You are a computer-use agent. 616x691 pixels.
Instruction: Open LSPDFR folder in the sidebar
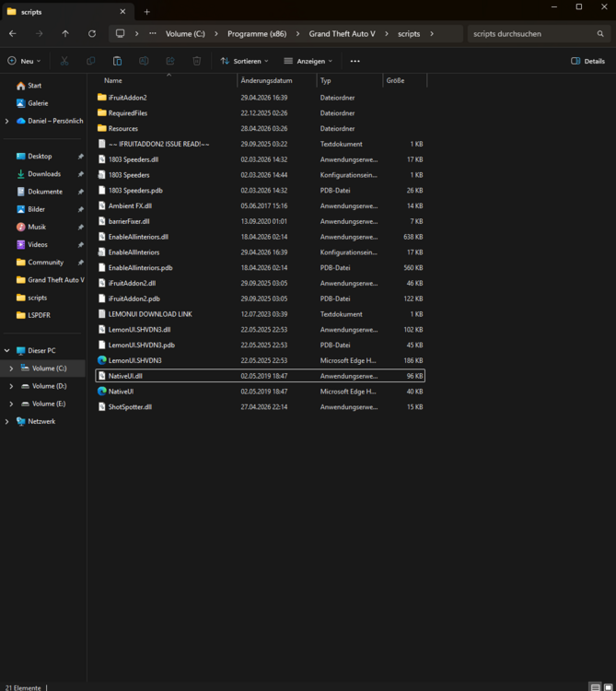39,315
